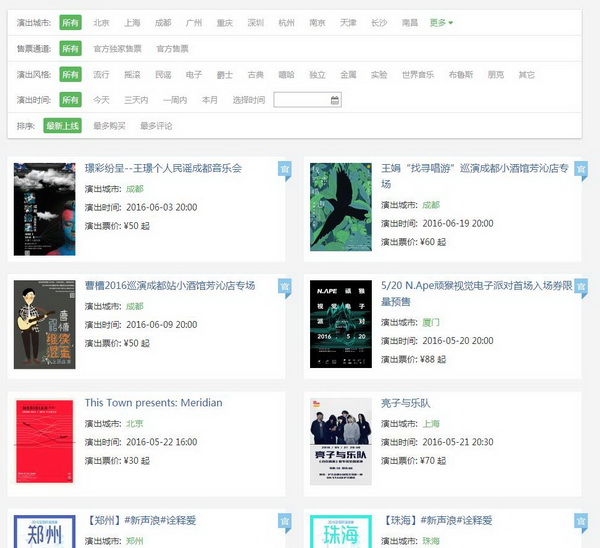The image size is (600, 548).
Task: Open the calendar icon in date field
Action: pos(334,100)
